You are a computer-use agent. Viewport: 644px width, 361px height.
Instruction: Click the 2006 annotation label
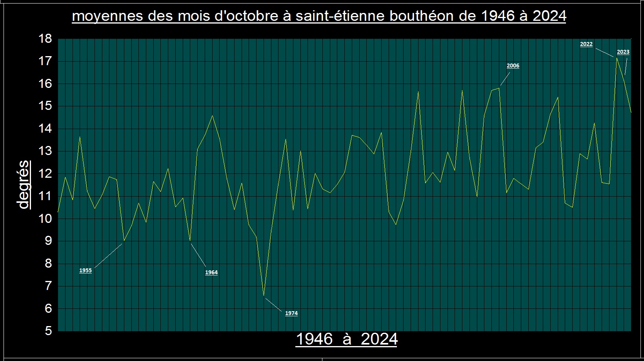(513, 66)
